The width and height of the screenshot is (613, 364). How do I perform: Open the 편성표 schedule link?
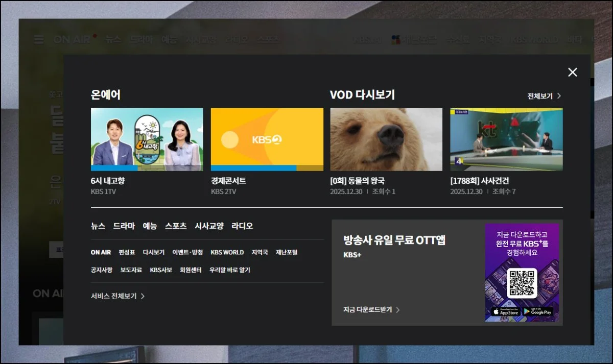127,252
